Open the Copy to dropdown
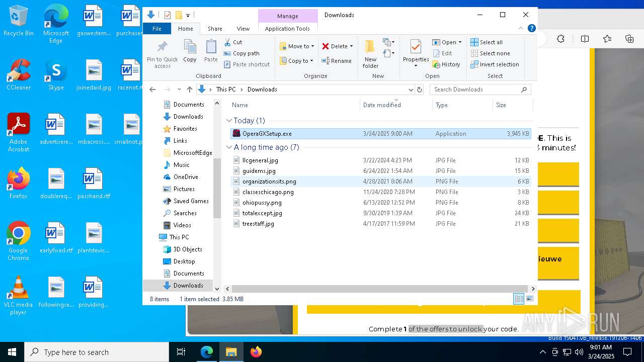 (x=297, y=61)
